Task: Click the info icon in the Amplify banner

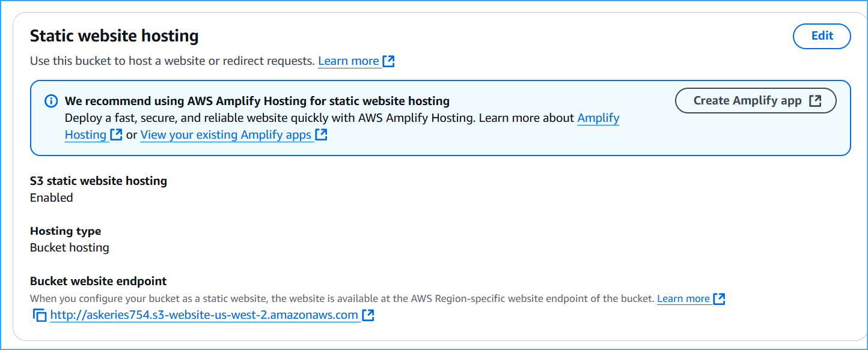Action: [x=50, y=100]
